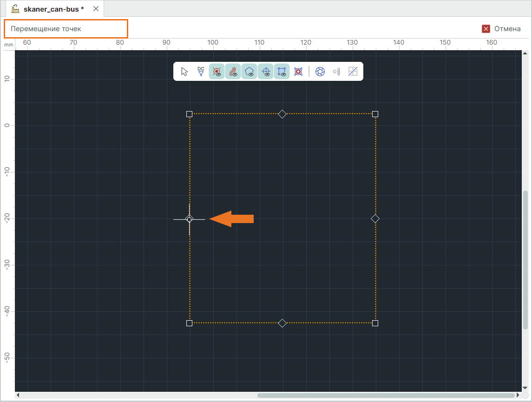The image size is (532, 402).
Task: Toggle crosshair target visibility icon
Action: (x=266, y=72)
